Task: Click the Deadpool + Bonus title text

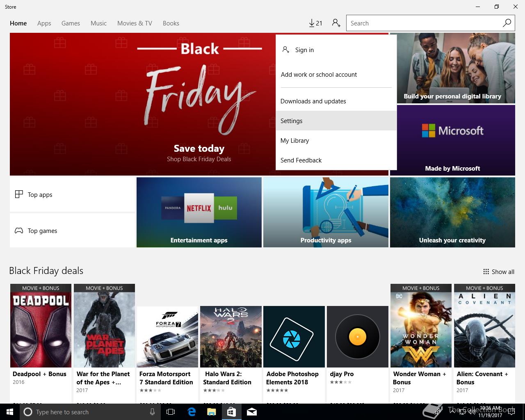Action: (x=39, y=374)
